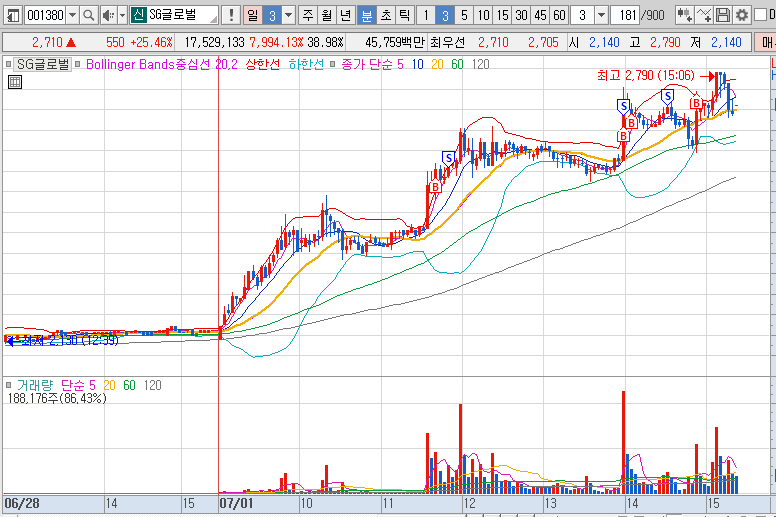Open stock search with the magnifier icon
776x517 pixels.
point(89,15)
